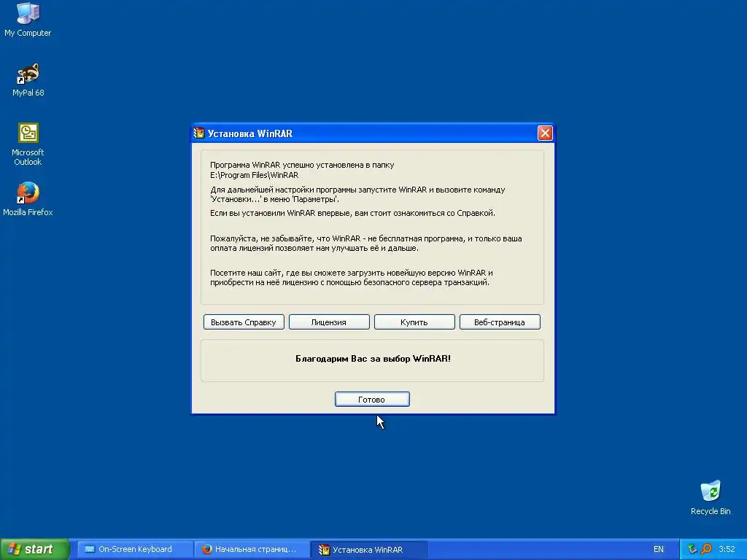Switch to Начальная страница Firefox taskbar item
Screen dimensions: 747x560
pyautogui.click(x=252, y=549)
